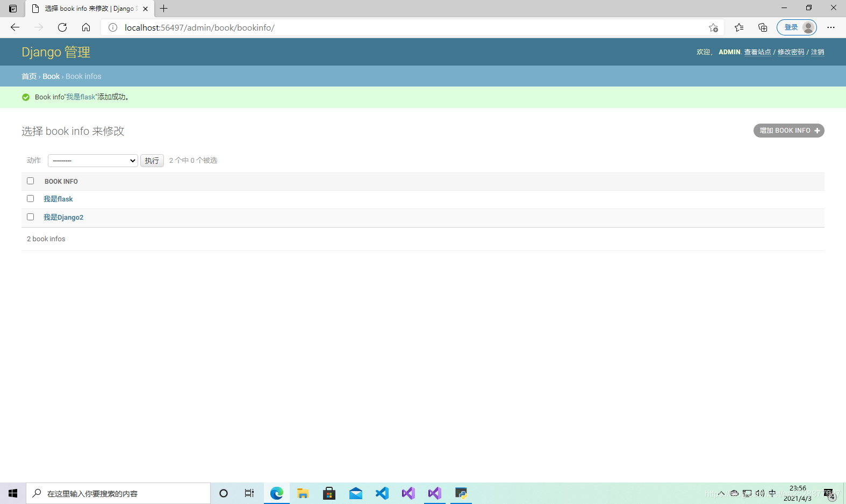Add this page to favorites
The height and width of the screenshot is (504, 846).
pos(713,27)
